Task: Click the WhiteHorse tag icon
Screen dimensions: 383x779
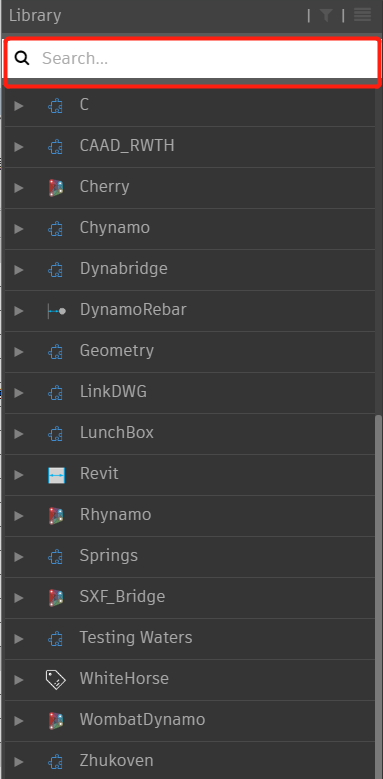Action: [x=56, y=680]
